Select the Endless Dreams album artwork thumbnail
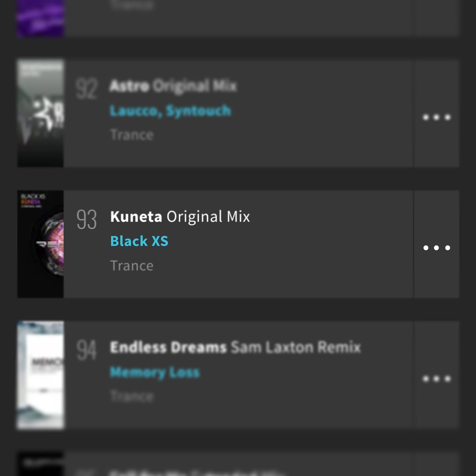This screenshot has width=476, height=476. (40, 375)
